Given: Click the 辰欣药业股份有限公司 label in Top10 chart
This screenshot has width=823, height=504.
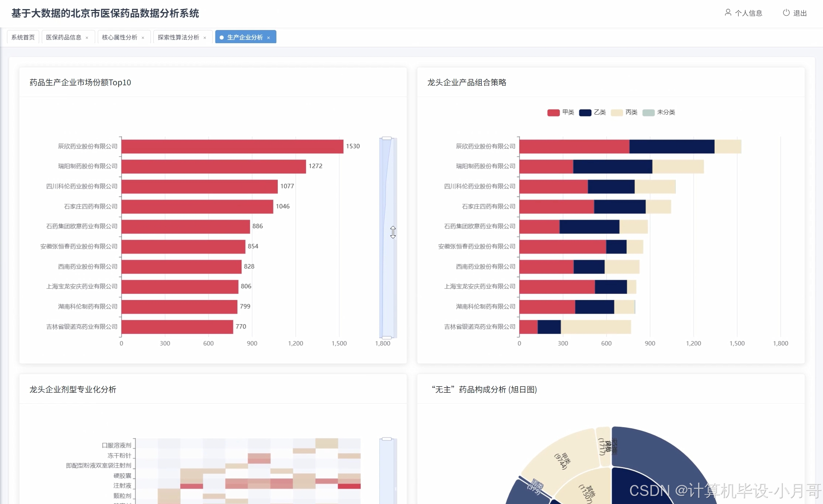Looking at the screenshot, I should 88,146.
